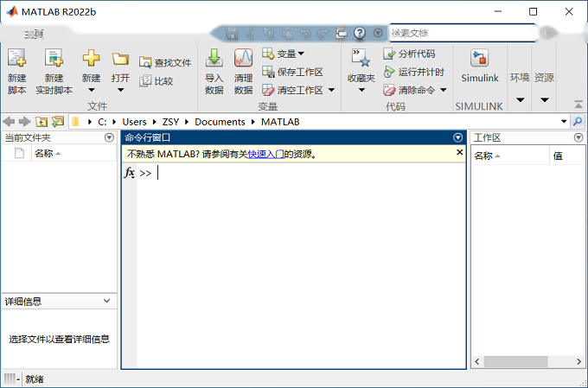The height and width of the screenshot is (388, 588).
Task: Open quick access toolbar options dropdown
Action: 378,33
